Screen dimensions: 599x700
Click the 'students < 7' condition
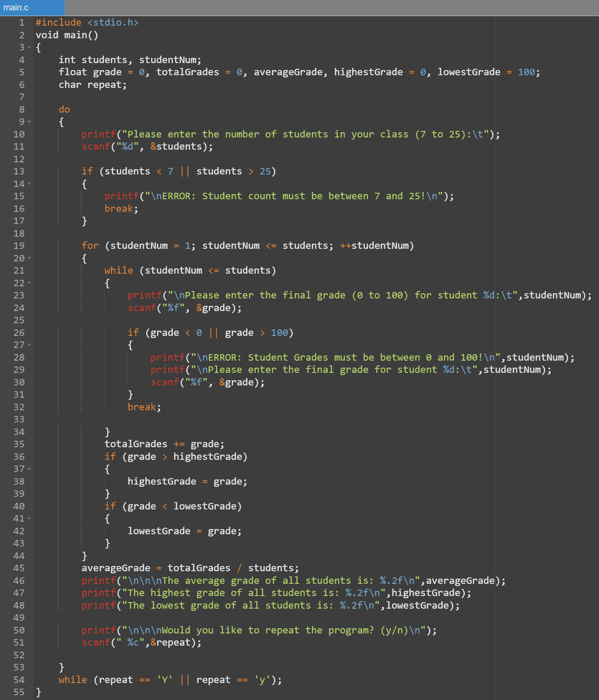click(139, 171)
